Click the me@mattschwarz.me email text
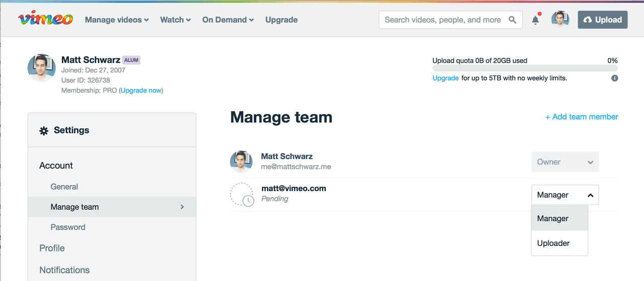The width and height of the screenshot is (644, 281). [x=296, y=166]
